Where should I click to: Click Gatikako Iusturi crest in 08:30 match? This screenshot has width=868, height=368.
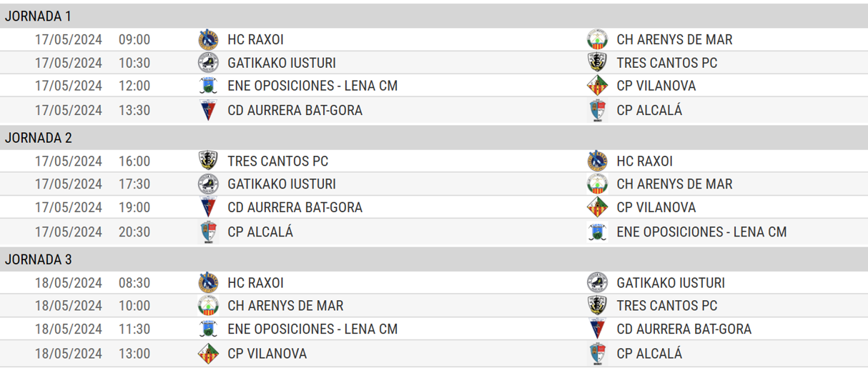click(597, 282)
